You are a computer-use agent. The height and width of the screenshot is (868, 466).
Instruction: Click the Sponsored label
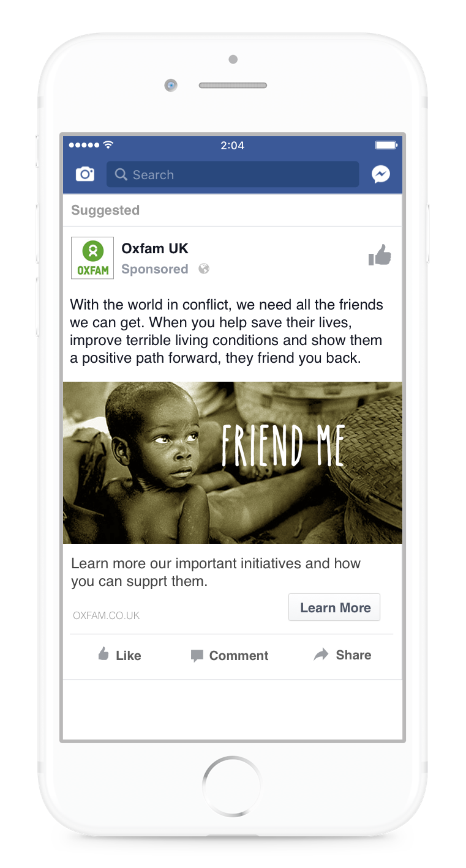pos(155,269)
